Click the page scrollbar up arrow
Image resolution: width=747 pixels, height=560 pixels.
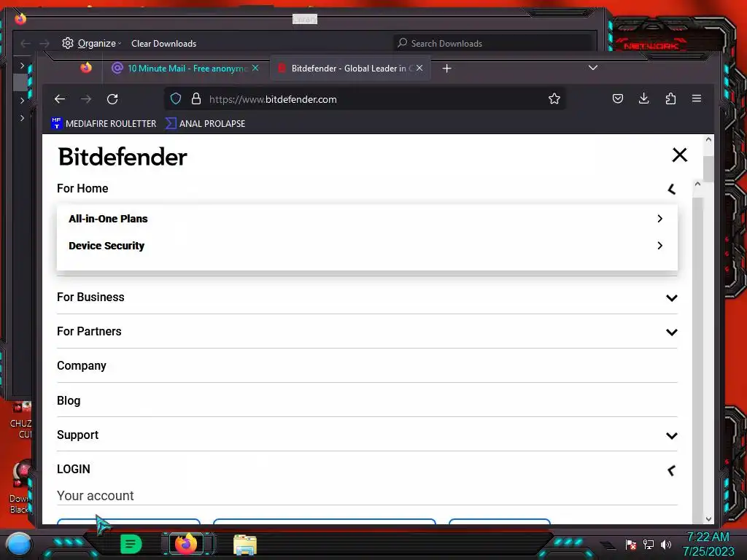pyautogui.click(x=708, y=139)
